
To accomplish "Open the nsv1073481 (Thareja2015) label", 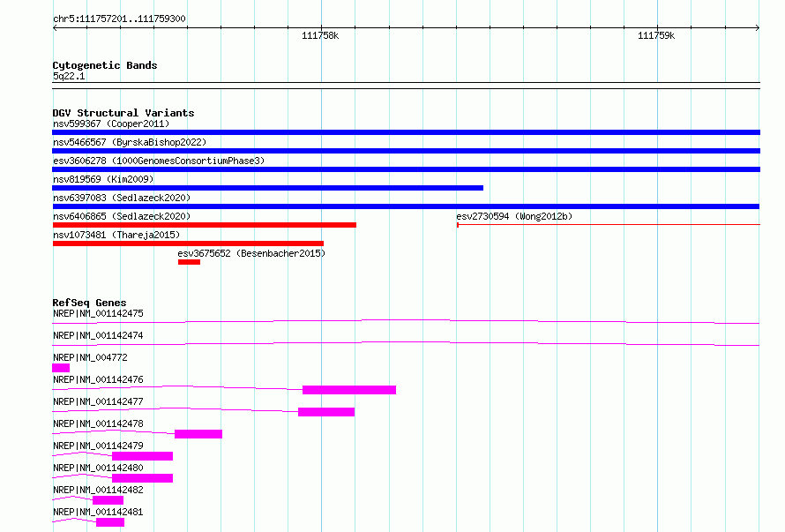I will coord(116,235).
